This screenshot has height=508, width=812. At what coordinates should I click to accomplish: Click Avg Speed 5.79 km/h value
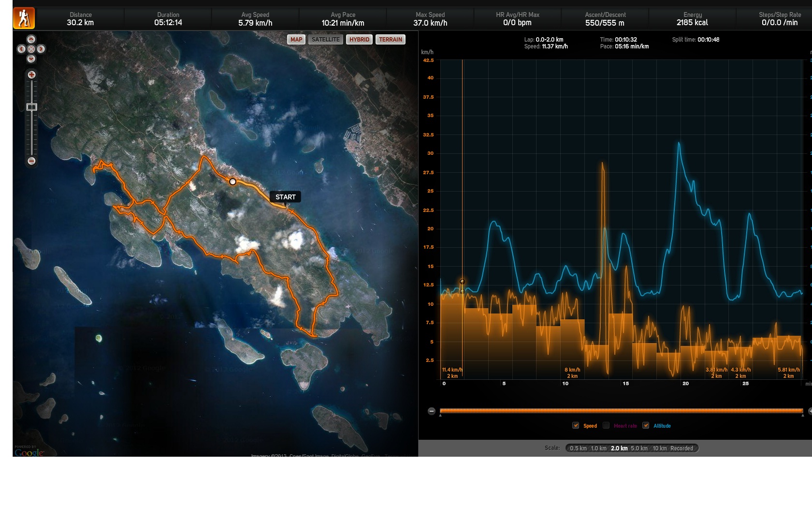(x=255, y=23)
